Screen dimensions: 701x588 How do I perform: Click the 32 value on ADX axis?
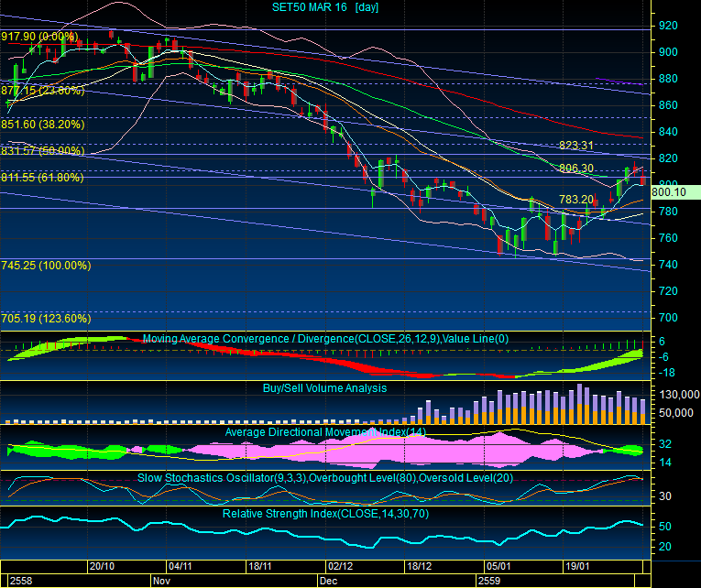(665, 444)
